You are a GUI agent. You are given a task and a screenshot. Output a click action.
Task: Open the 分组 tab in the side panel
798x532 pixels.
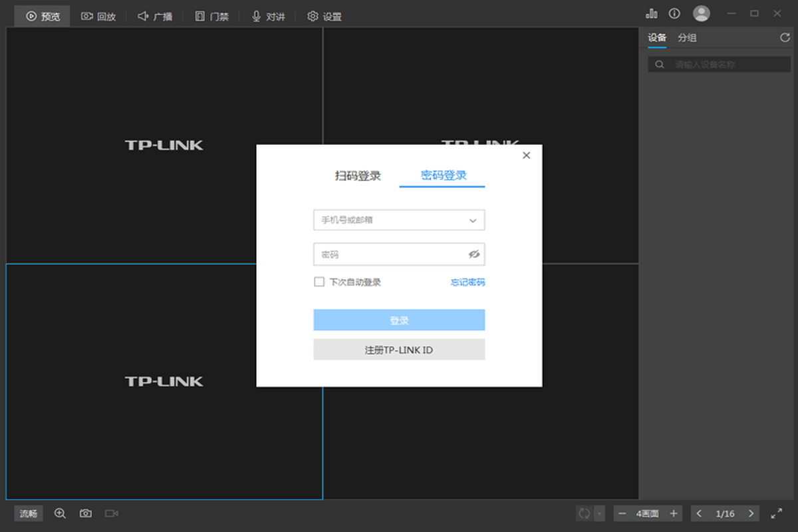(x=687, y=38)
